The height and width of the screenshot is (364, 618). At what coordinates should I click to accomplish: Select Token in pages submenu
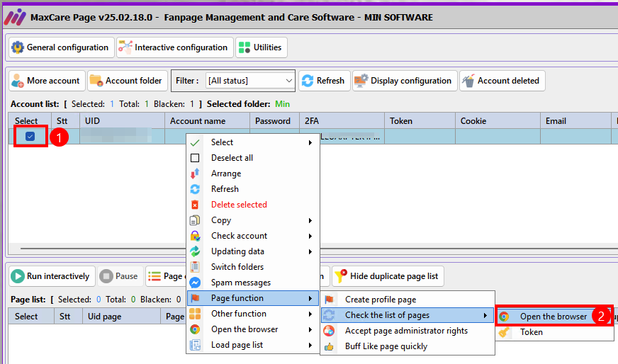pos(554,332)
